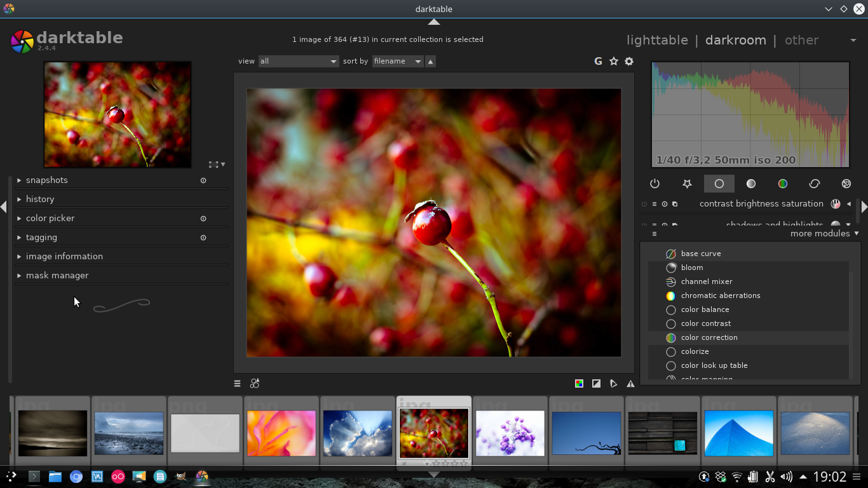868x488 pixels.
Task: Toggle the over/underexposure warning icon
Action: [x=595, y=383]
